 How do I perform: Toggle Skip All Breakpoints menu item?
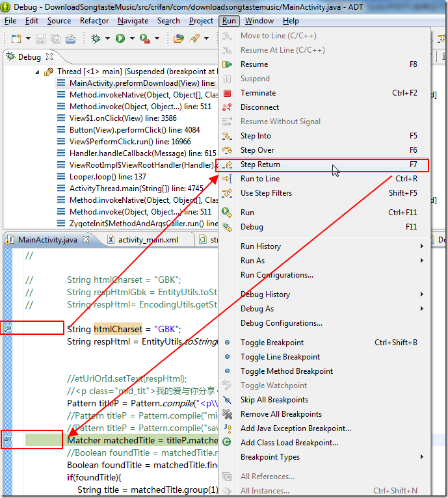pyautogui.click(x=324, y=400)
